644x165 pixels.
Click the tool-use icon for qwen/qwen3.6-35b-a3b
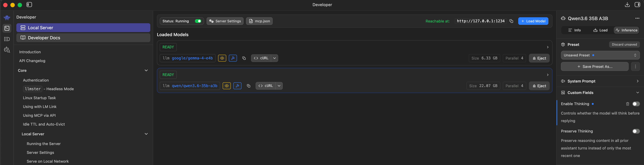pos(237,86)
